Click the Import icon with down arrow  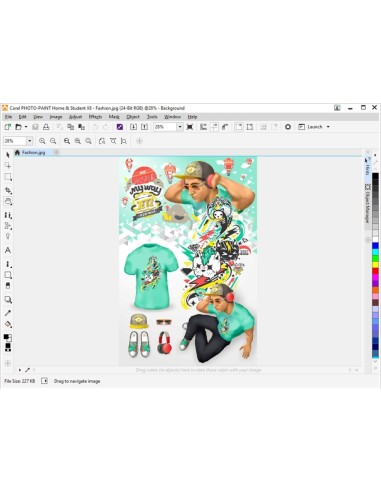coord(133,127)
